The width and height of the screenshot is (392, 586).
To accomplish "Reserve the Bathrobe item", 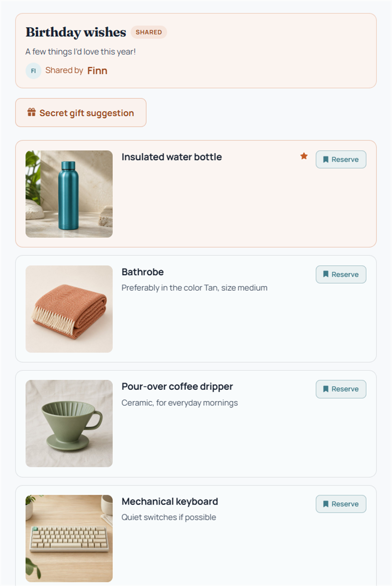I will pyautogui.click(x=341, y=274).
